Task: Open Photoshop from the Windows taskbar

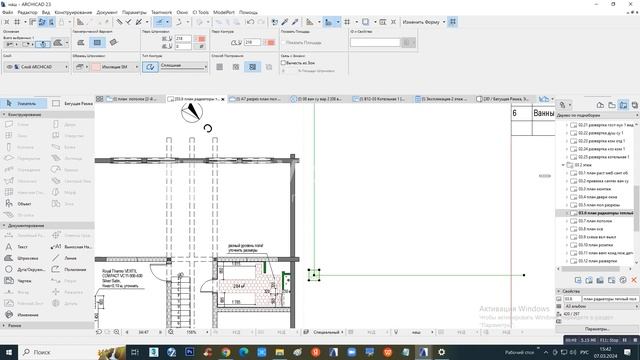Action: [x=190, y=352]
